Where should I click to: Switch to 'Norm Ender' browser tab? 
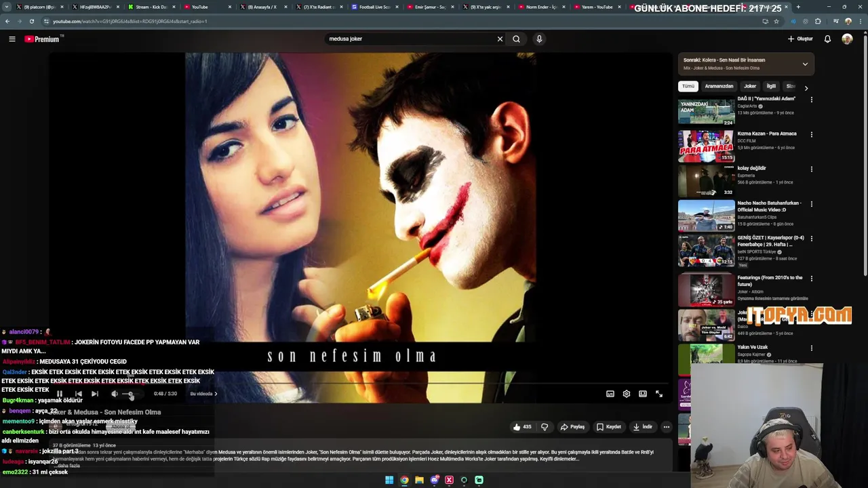[541, 7]
